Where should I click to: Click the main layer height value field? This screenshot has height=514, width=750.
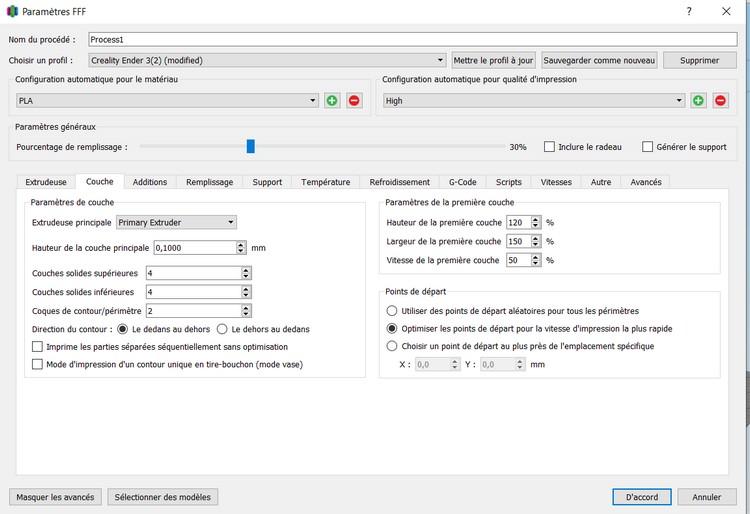pos(195,248)
